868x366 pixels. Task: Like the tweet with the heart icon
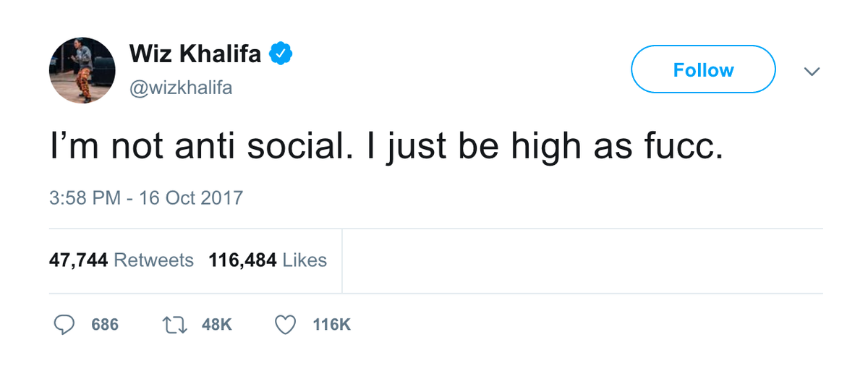(x=286, y=325)
